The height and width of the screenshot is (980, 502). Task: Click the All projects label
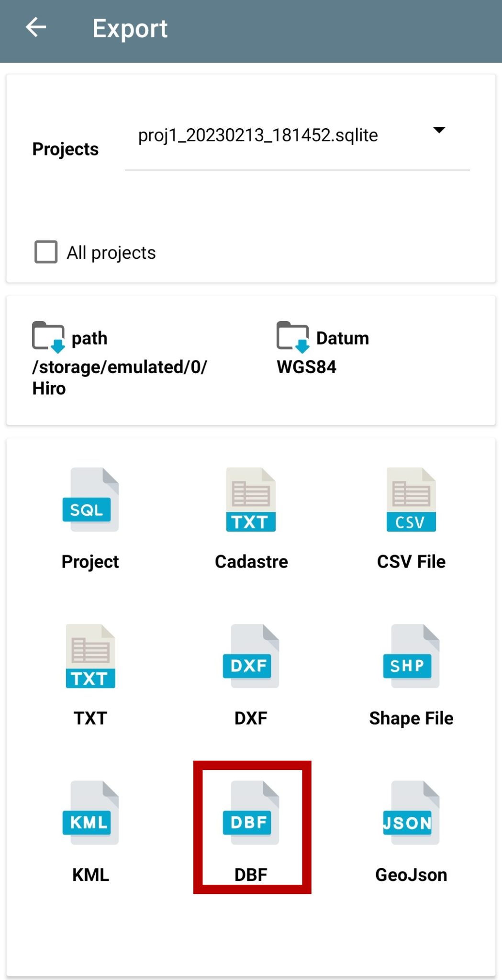pyautogui.click(x=111, y=253)
